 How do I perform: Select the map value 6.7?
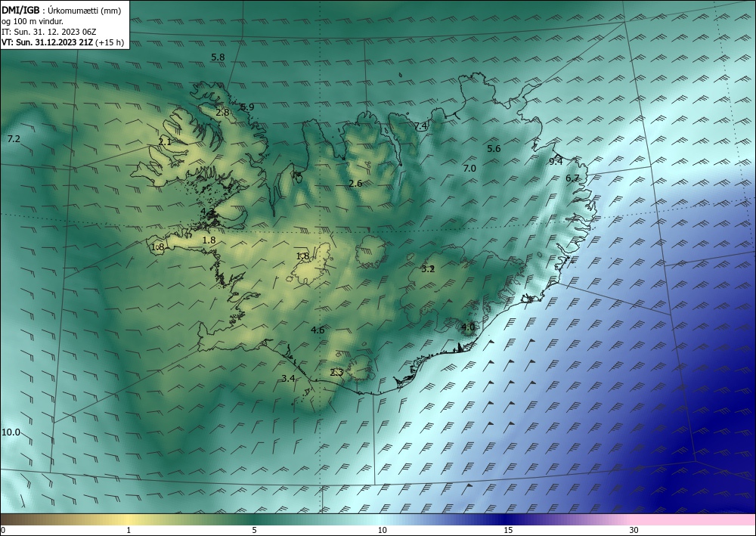pyautogui.click(x=572, y=178)
